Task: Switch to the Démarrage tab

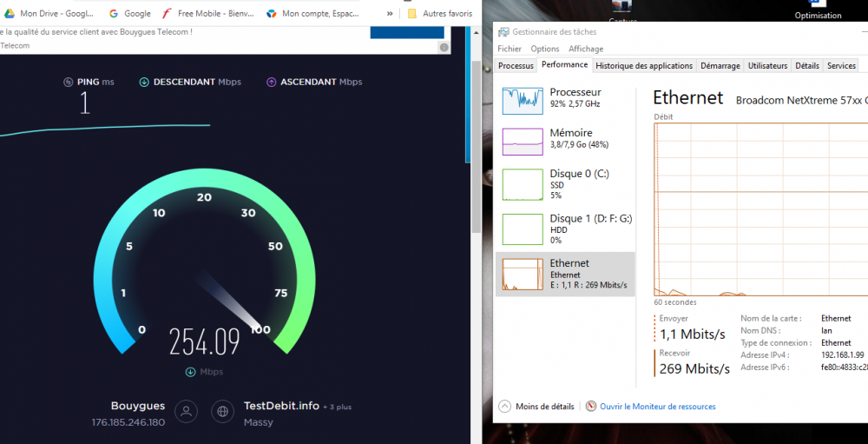Action: pyautogui.click(x=720, y=66)
